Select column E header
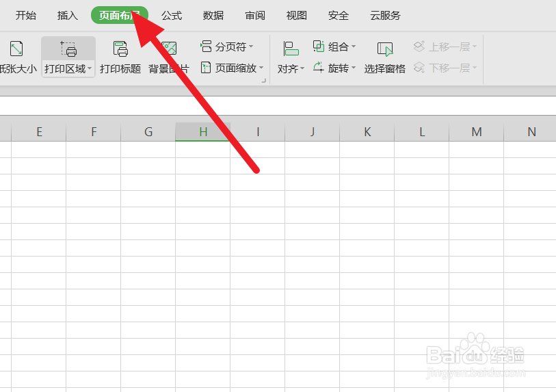The image size is (556, 392). (39, 132)
